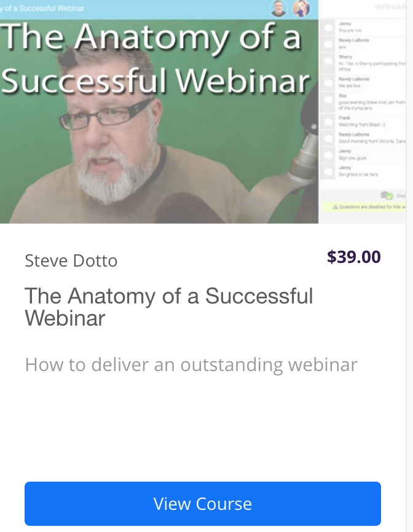Click the 'Questions are disabled' yellow notice bar
The height and width of the screenshot is (532, 413).
tap(364, 206)
